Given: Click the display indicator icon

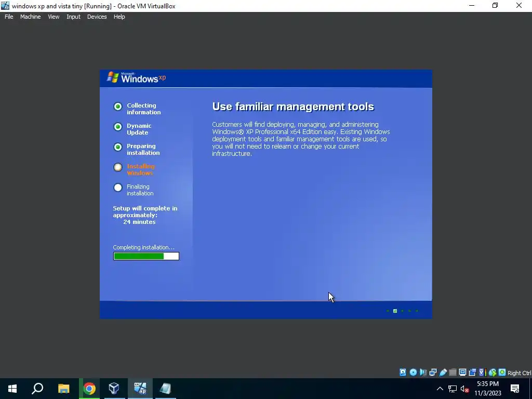Looking at the screenshot, I should tap(462, 373).
